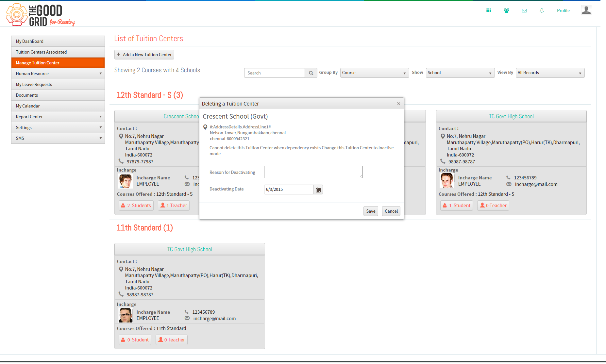
Task: Click the group users icon in header
Action: [x=506, y=10]
